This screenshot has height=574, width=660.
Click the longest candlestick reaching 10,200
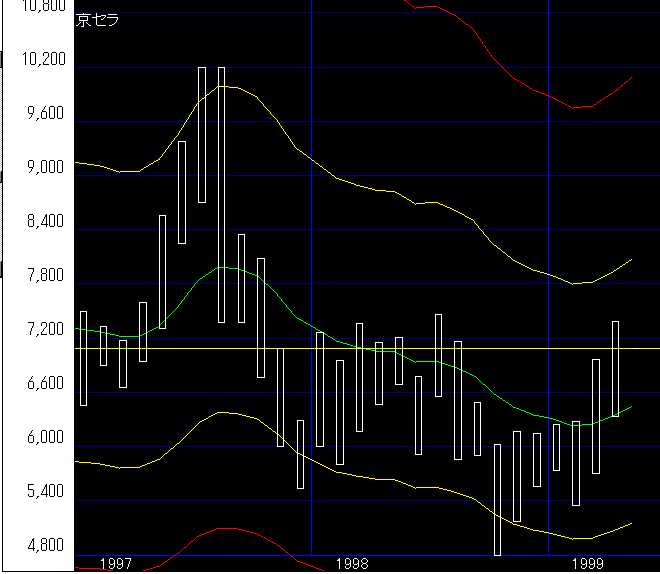221,195
